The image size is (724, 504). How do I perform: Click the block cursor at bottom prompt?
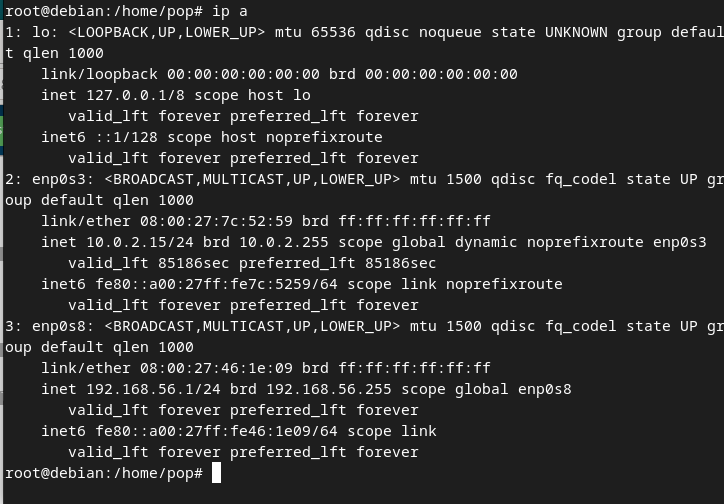tap(216, 473)
